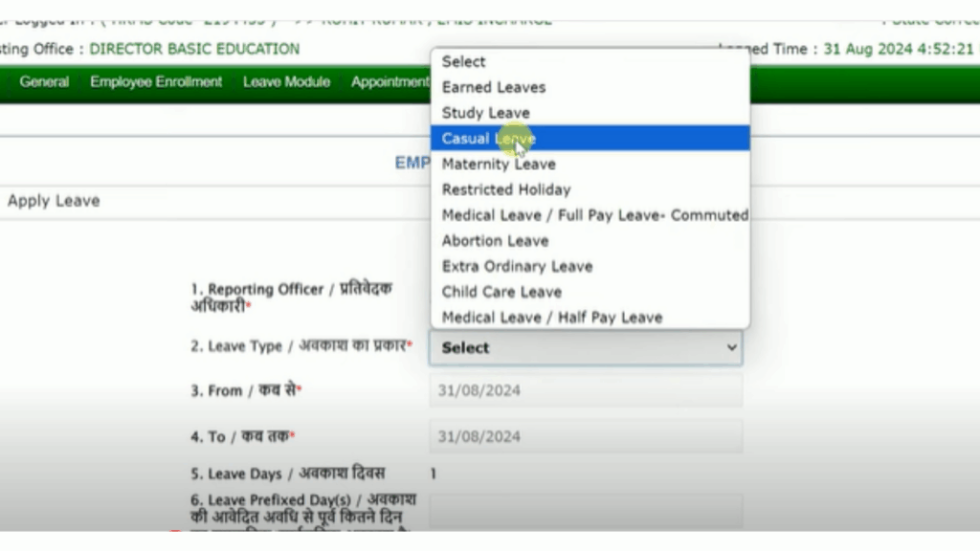Viewport: 980px width, 551px height.
Task: Click the Reporting Officer label
Action: coord(292,298)
